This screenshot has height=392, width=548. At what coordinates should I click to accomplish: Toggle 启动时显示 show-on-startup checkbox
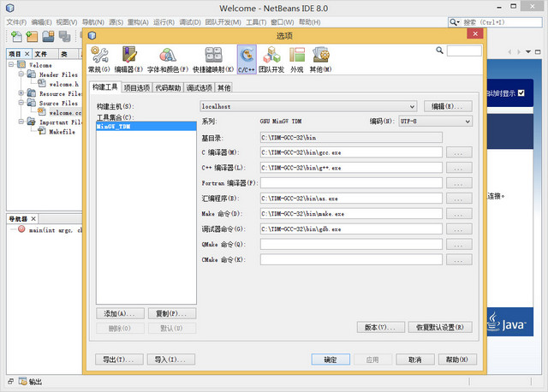click(521, 93)
